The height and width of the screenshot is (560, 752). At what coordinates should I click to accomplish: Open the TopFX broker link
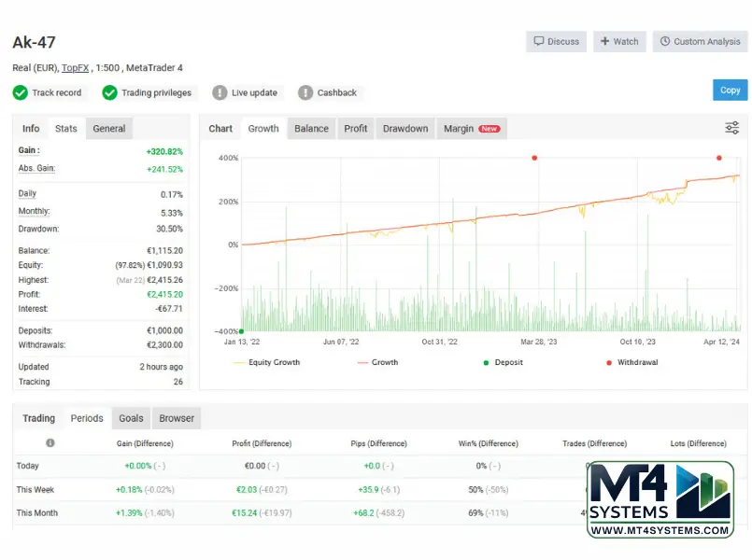[77, 67]
